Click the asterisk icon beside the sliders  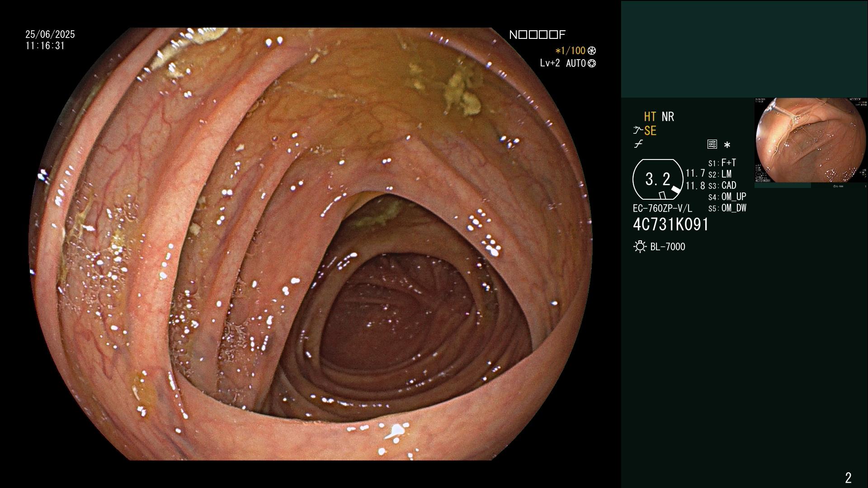(x=727, y=145)
